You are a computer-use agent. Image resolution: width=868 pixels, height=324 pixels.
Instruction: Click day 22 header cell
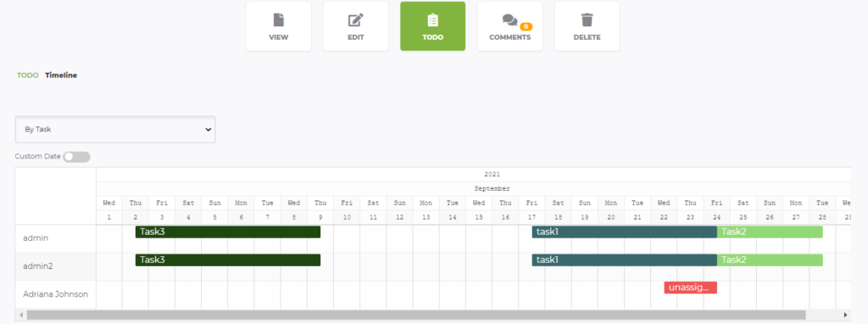(664, 217)
